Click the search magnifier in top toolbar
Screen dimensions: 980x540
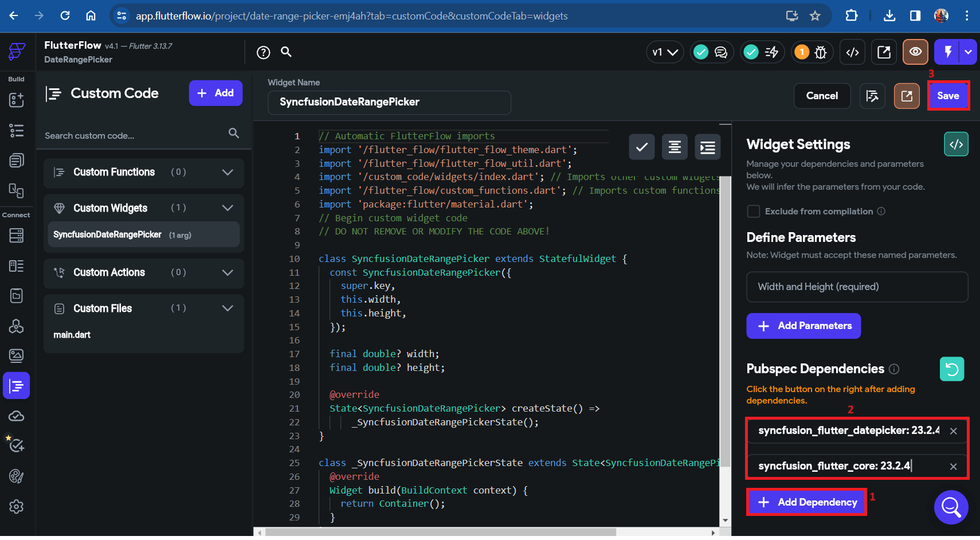point(287,52)
